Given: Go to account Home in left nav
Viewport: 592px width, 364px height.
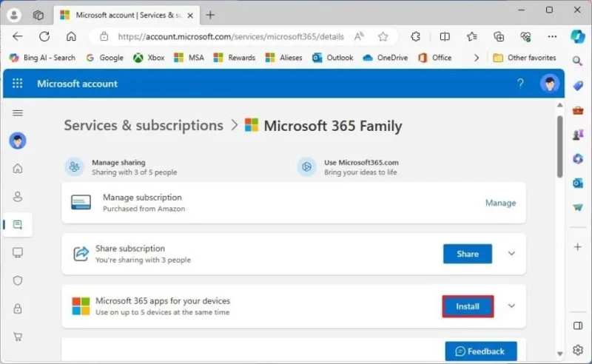Looking at the screenshot, I should point(17,169).
